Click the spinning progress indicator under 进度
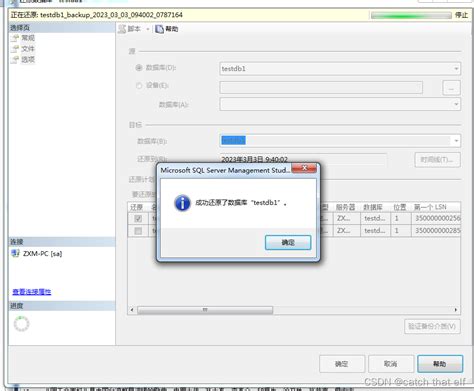The width and height of the screenshot is (474, 391). (22, 324)
